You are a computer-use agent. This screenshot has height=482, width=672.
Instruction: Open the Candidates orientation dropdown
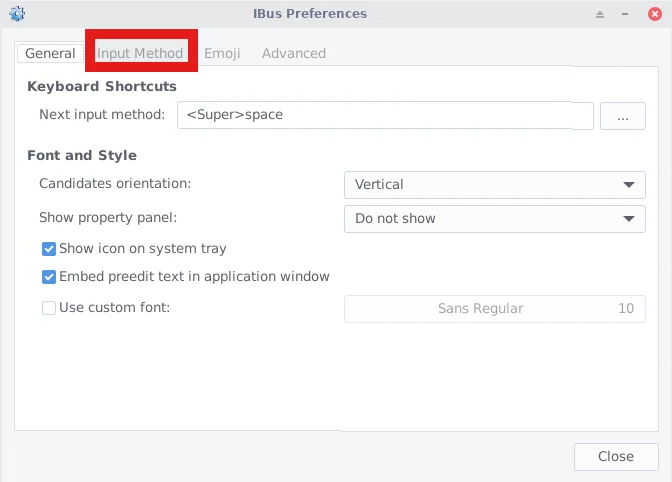[494, 185]
